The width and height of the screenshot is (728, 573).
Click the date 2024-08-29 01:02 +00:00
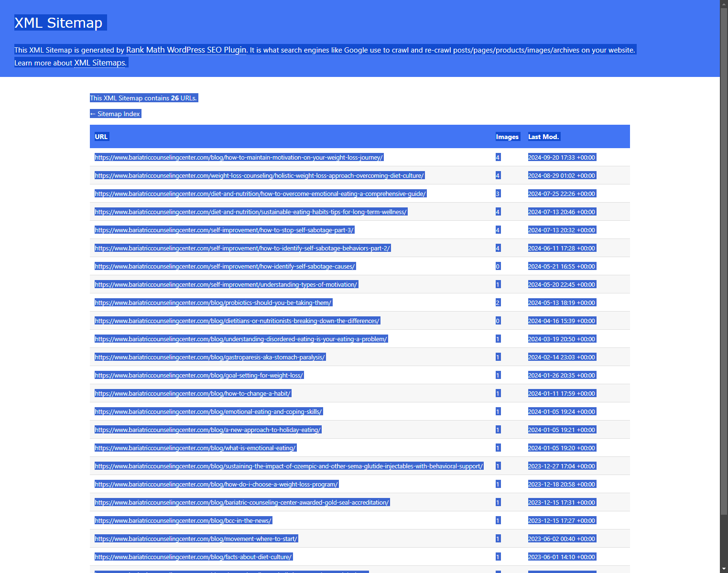[562, 175]
